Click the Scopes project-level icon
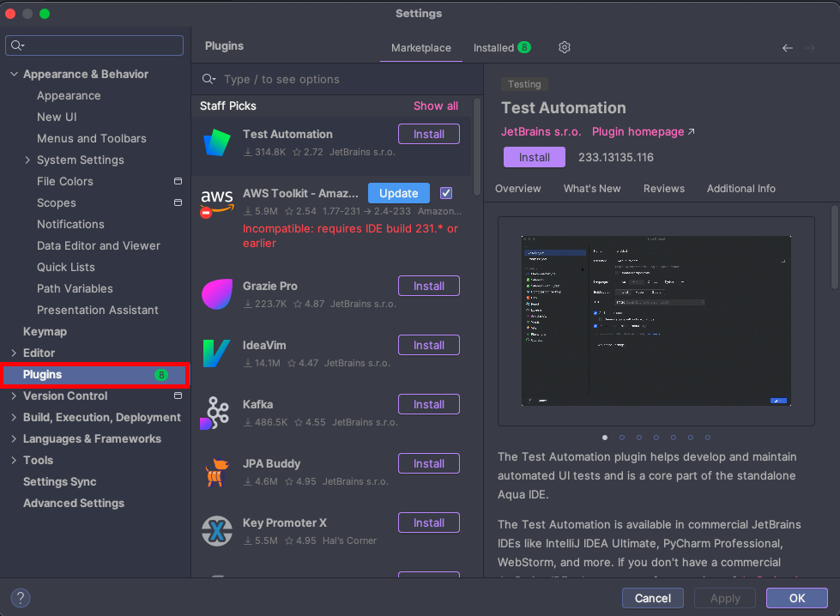840x616 pixels. click(178, 202)
